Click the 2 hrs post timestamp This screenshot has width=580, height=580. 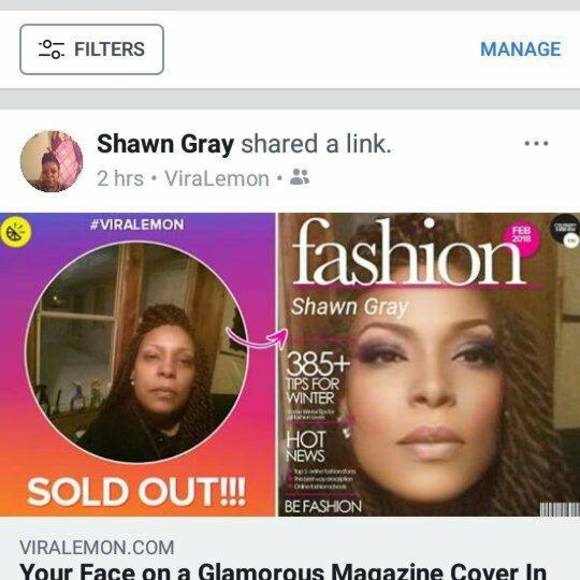click(120, 179)
